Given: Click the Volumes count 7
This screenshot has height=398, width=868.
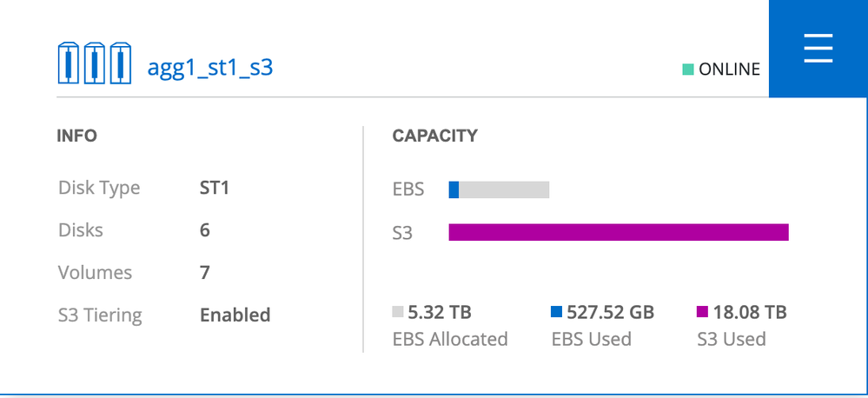Looking at the screenshot, I should click(205, 273).
